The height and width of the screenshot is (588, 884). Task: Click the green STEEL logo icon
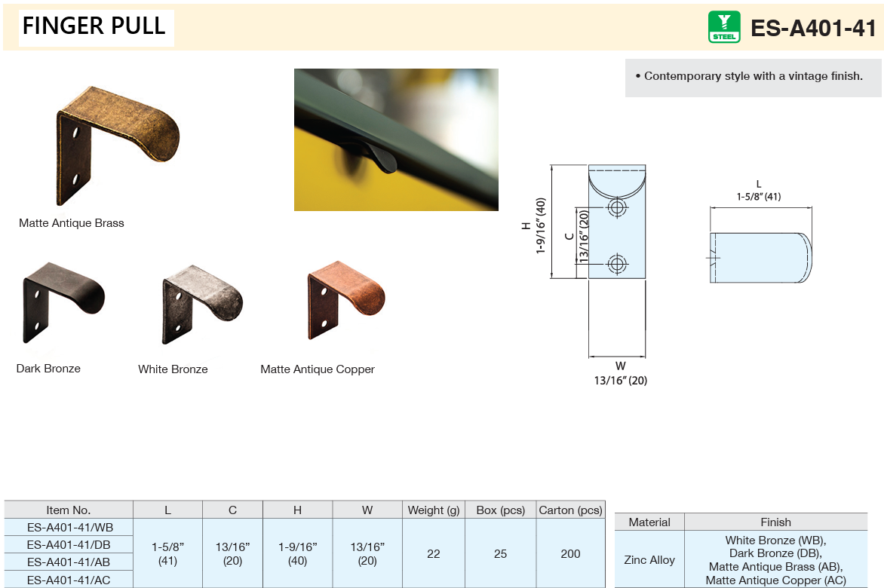pos(724,27)
